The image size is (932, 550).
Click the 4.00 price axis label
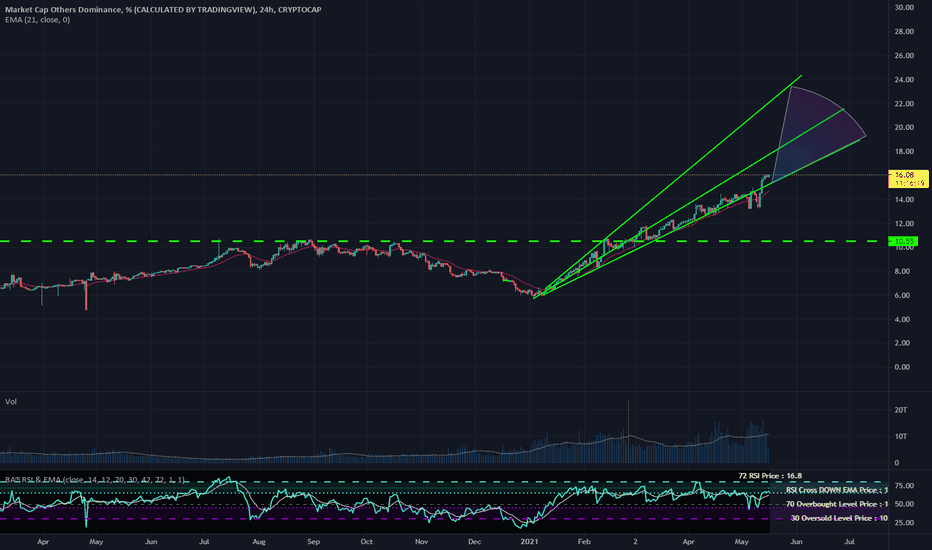coord(902,319)
